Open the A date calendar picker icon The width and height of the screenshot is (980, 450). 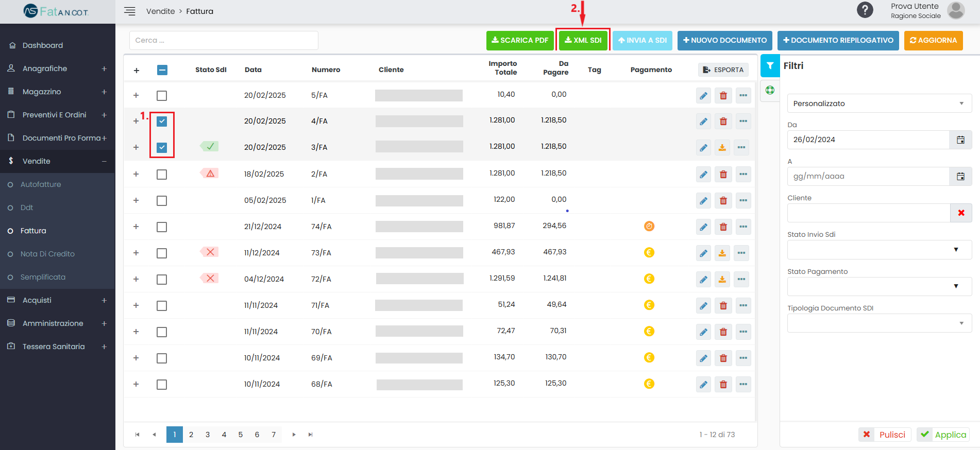960,177
